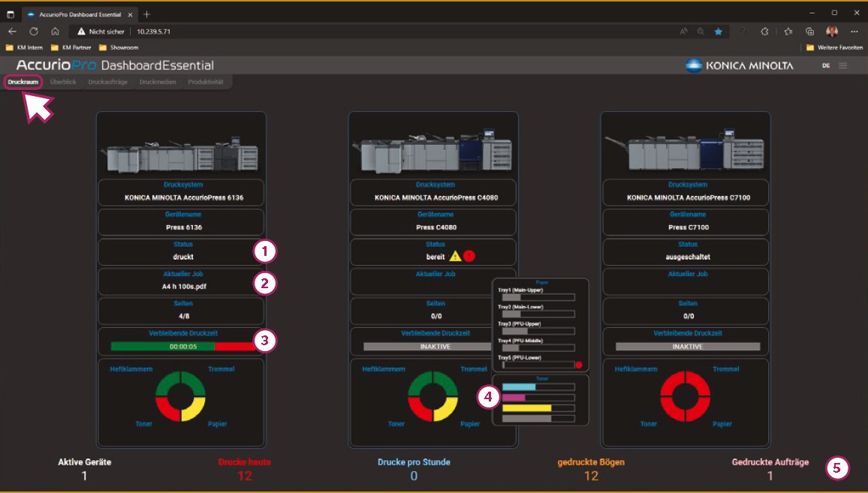Click the blue favorite star icon

(x=719, y=32)
